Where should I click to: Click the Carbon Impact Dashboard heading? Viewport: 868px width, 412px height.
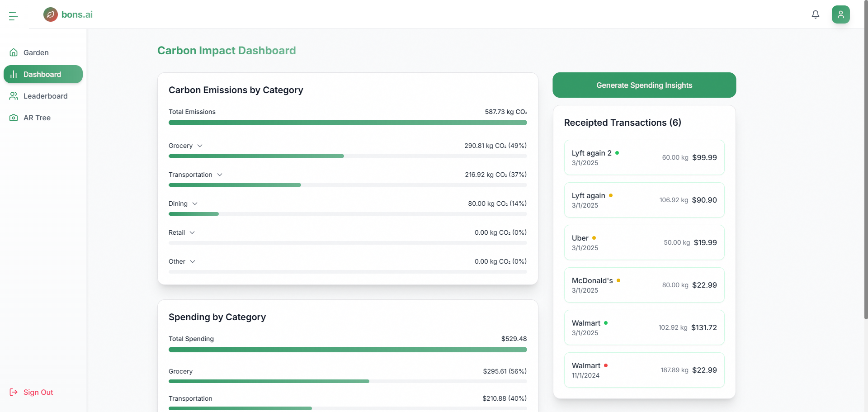tap(226, 51)
